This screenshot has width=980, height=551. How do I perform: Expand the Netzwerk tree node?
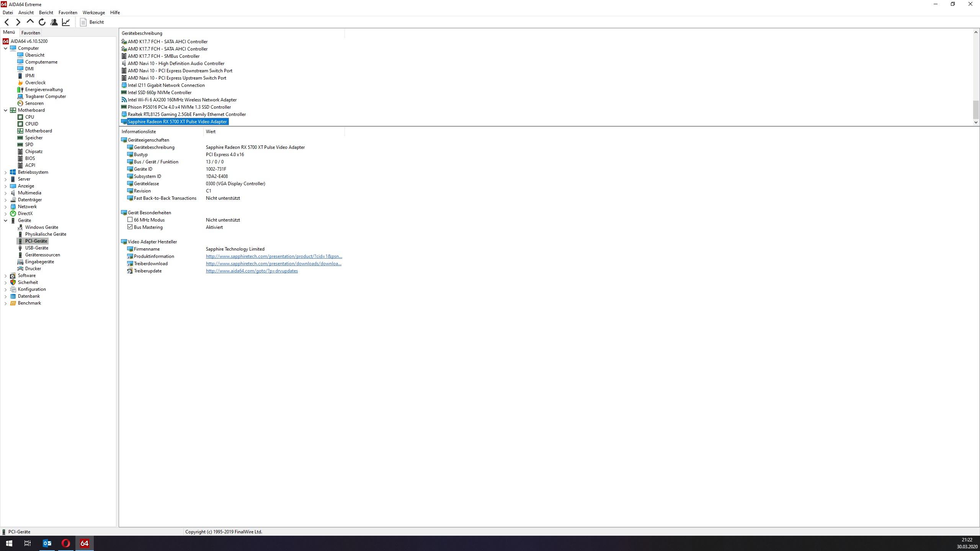click(x=5, y=207)
